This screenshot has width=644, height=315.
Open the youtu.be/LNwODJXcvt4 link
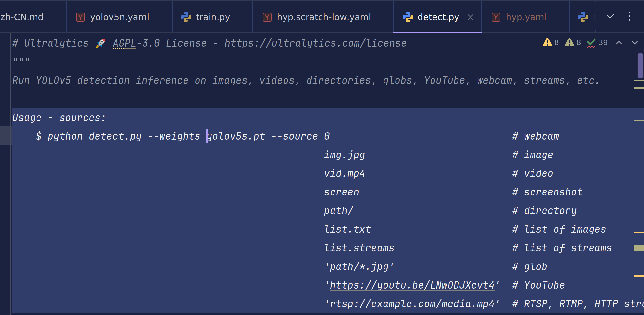(412, 285)
